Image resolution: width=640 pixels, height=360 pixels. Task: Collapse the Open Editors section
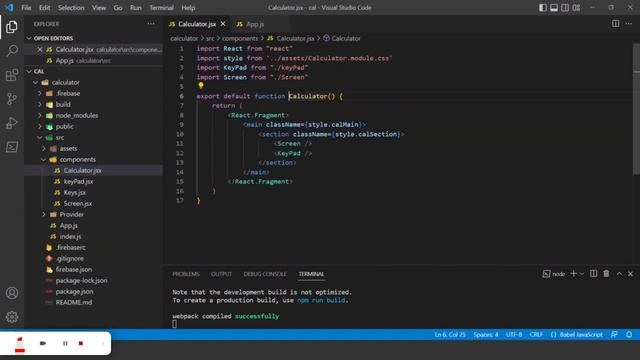29,38
